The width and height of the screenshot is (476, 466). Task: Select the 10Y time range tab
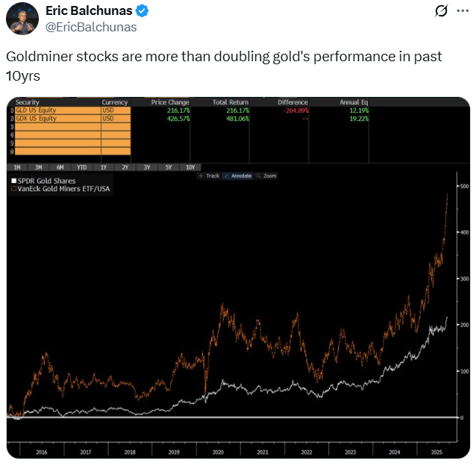click(x=190, y=167)
